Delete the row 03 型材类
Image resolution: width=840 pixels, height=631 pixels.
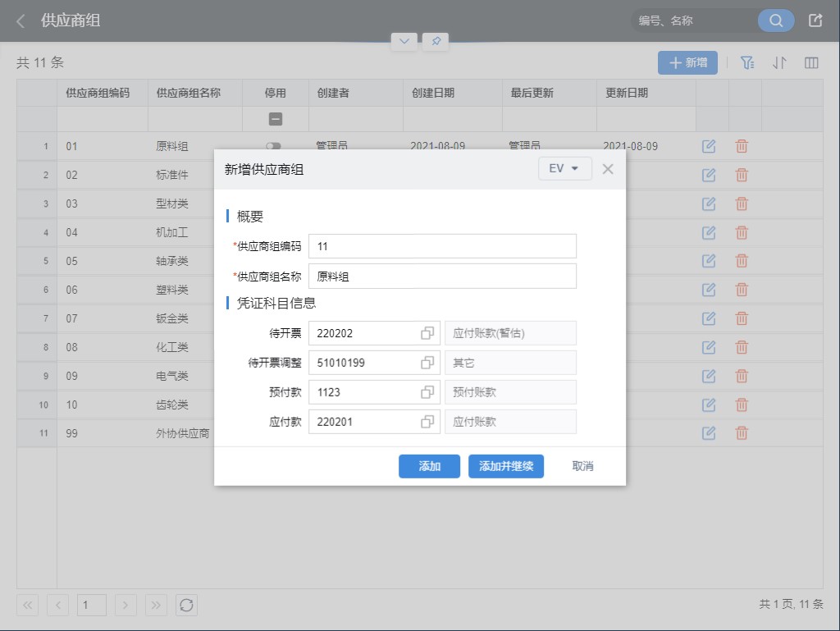[742, 203]
